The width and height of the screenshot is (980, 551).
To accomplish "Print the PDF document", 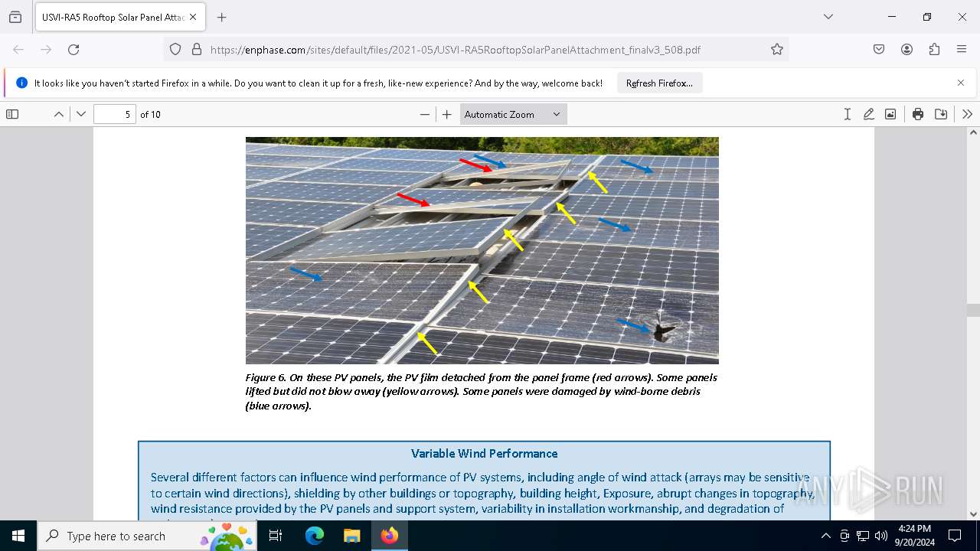I will click(x=918, y=114).
